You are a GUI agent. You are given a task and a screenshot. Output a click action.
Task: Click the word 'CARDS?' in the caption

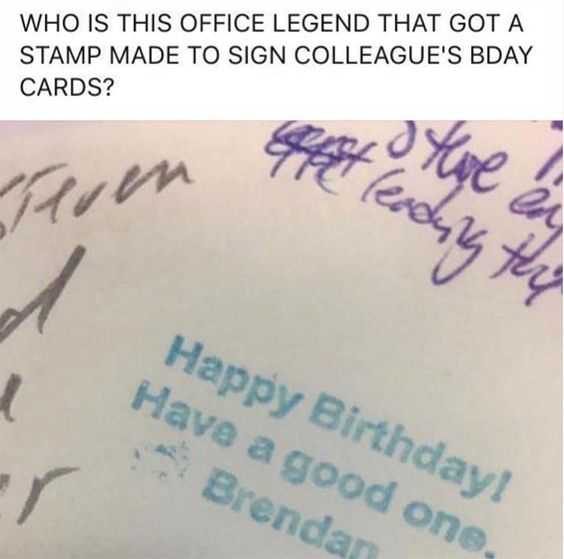[67, 88]
